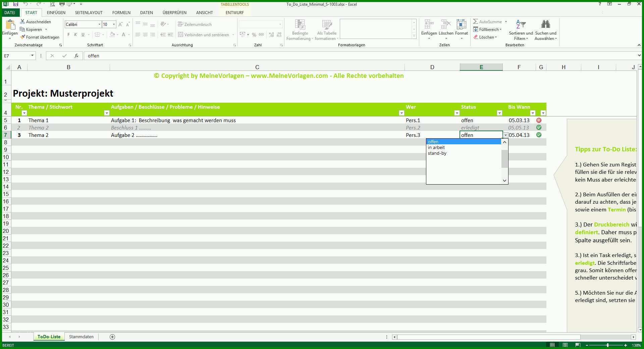Switch to Page Layout view in status bar

click(565, 345)
